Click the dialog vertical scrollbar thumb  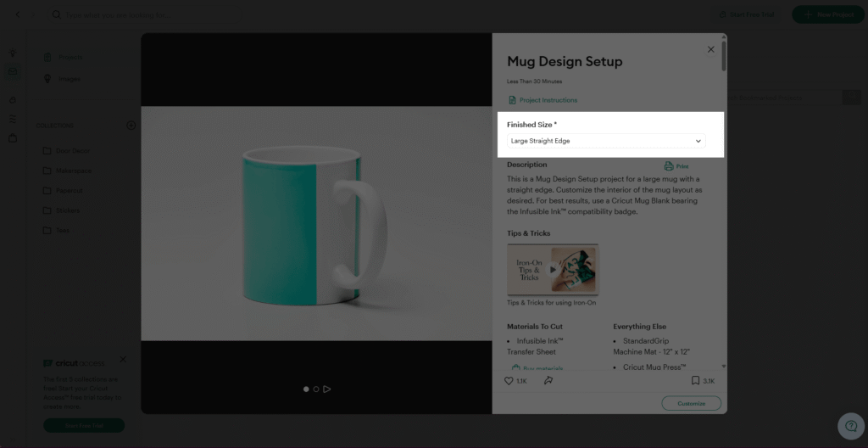(x=724, y=55)
